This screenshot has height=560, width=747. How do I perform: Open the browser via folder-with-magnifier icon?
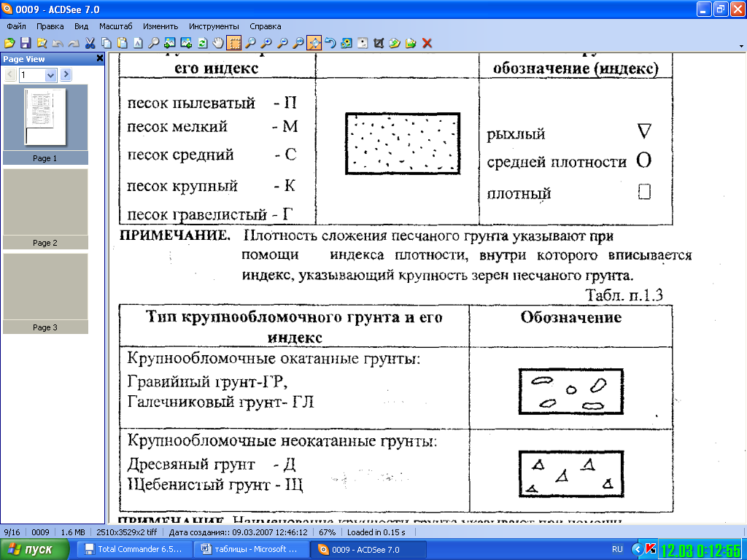(x=42, y=43)
